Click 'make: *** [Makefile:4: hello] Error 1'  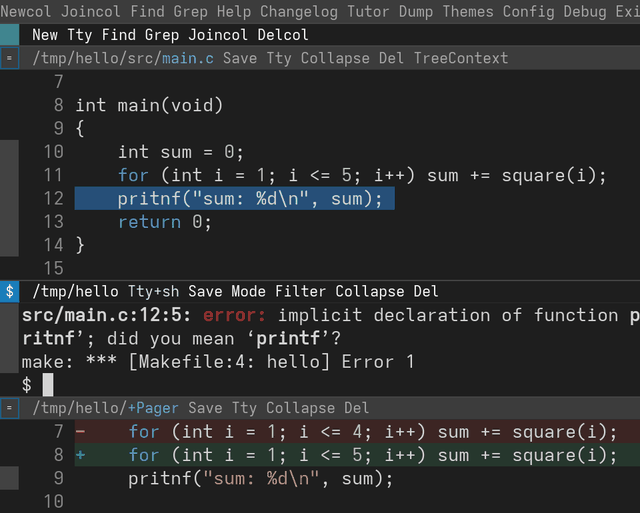point(218,362)
